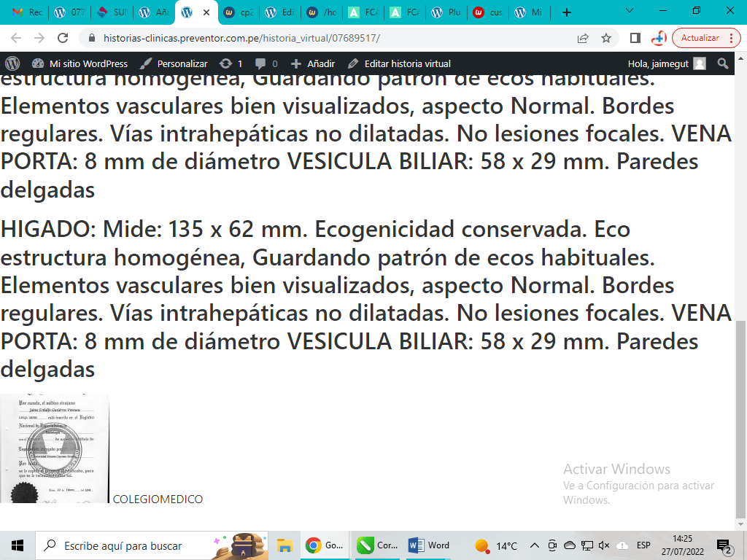Click the Meet Now camera tray icon
Viewport: 747px width, 560px height.
[552, 545]
